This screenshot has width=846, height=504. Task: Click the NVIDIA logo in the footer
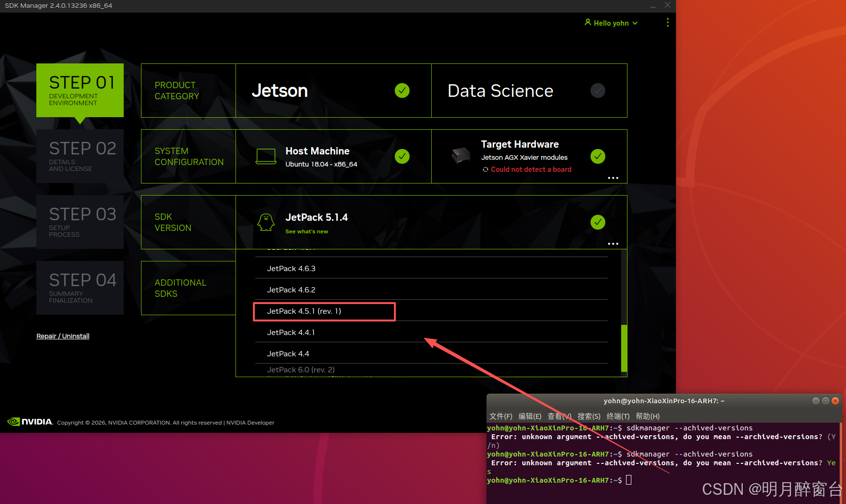coord(30,422)
